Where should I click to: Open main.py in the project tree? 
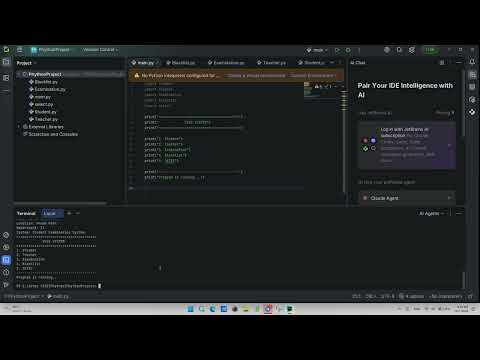click(40, 97)
